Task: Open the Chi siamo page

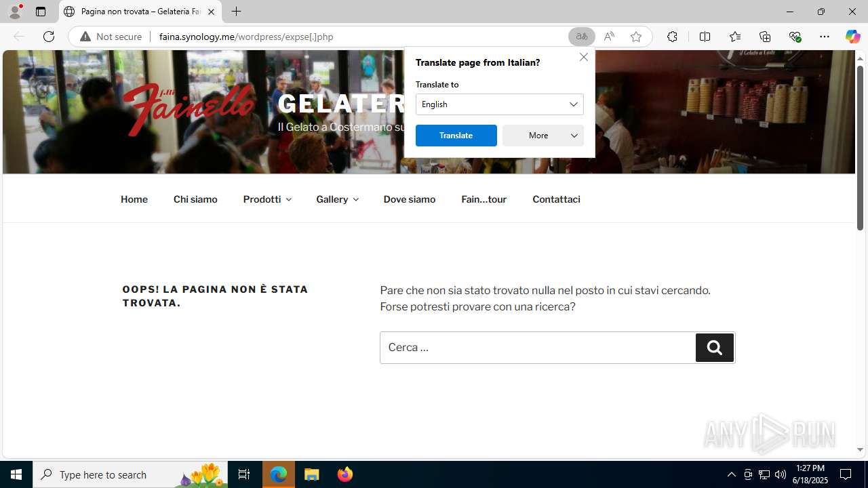Action: tap(195, 199)
